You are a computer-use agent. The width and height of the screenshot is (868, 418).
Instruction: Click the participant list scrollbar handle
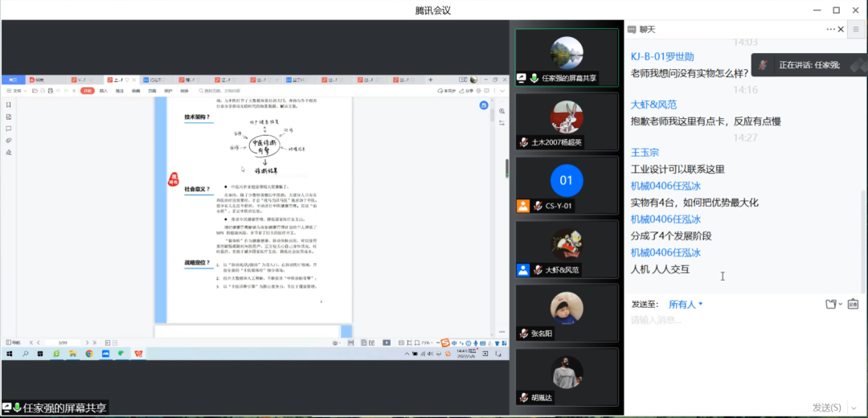pyautogui.click(x=507, y=168)
